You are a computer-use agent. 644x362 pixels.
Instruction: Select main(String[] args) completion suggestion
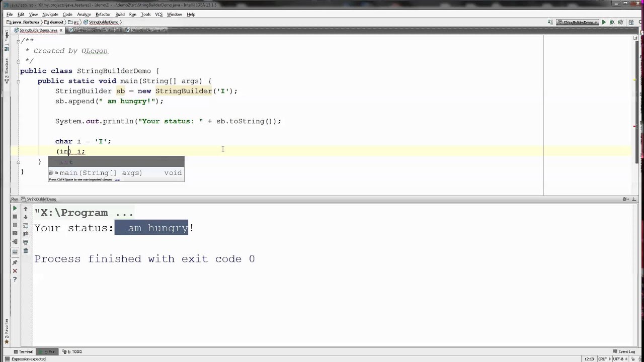[116, 172]
